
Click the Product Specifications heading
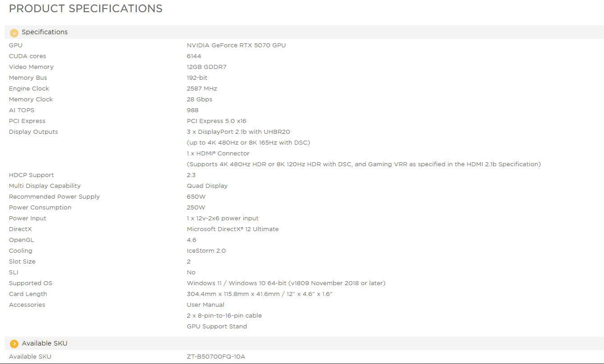pyautogui.click(x=86, y=9)
